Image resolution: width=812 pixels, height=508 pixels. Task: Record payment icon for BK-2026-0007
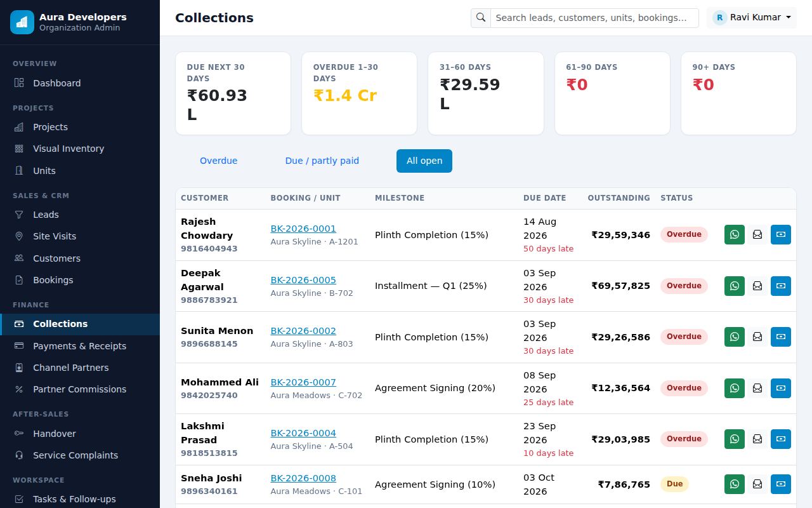(x=781, y=388)
